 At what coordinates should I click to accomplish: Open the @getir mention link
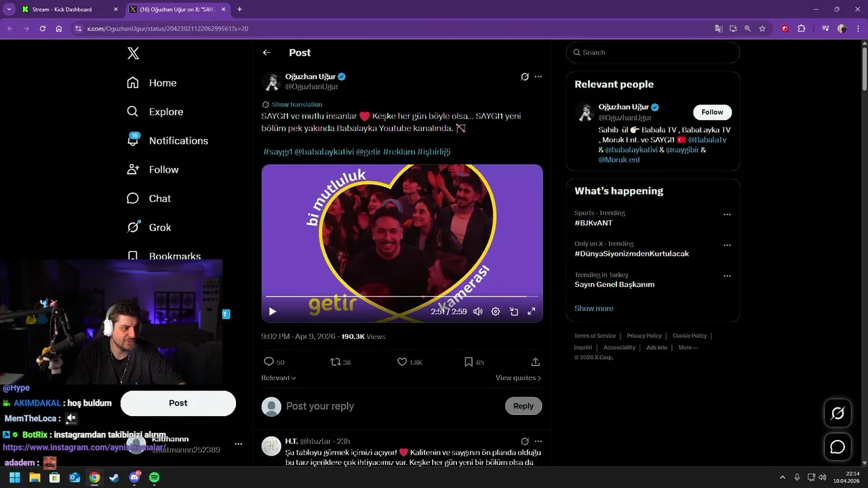click(368, 151)
